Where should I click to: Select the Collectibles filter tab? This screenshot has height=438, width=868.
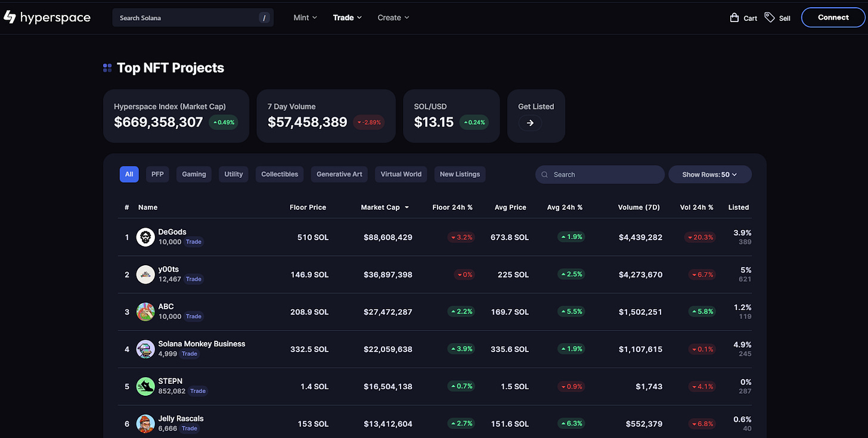(280, 174)
